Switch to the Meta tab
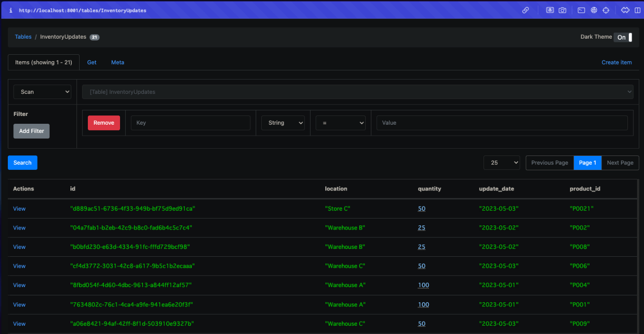This screenshot has width=644, height=334. [x=118, y=62]
